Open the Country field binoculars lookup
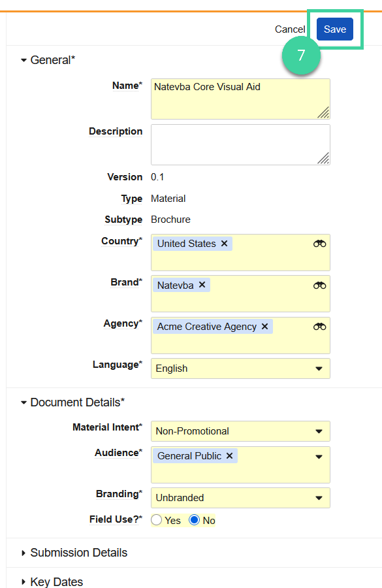The image size is (382, 588). click(319, 243)
